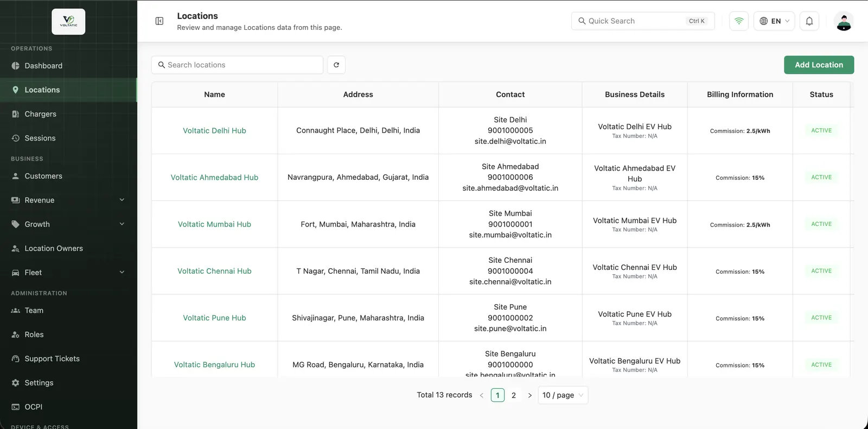Click Commission 15% in the Ahmedabad row

[x=740, y=178]
